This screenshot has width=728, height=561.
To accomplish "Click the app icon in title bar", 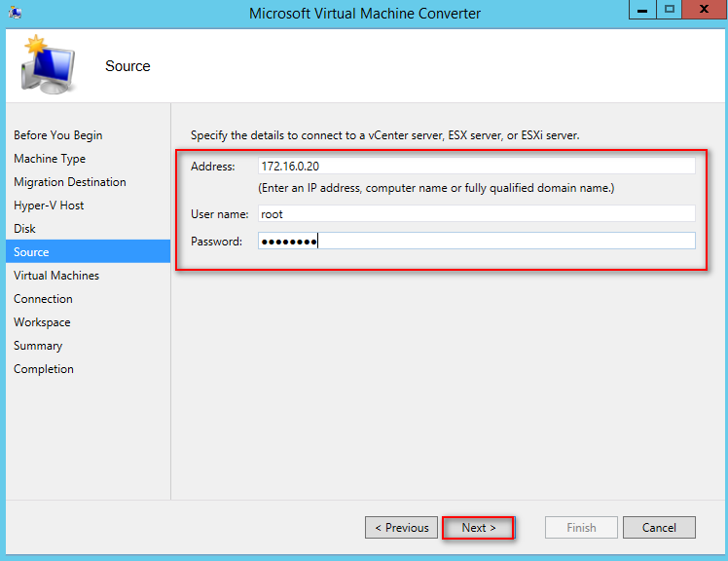I will (15, 12).
